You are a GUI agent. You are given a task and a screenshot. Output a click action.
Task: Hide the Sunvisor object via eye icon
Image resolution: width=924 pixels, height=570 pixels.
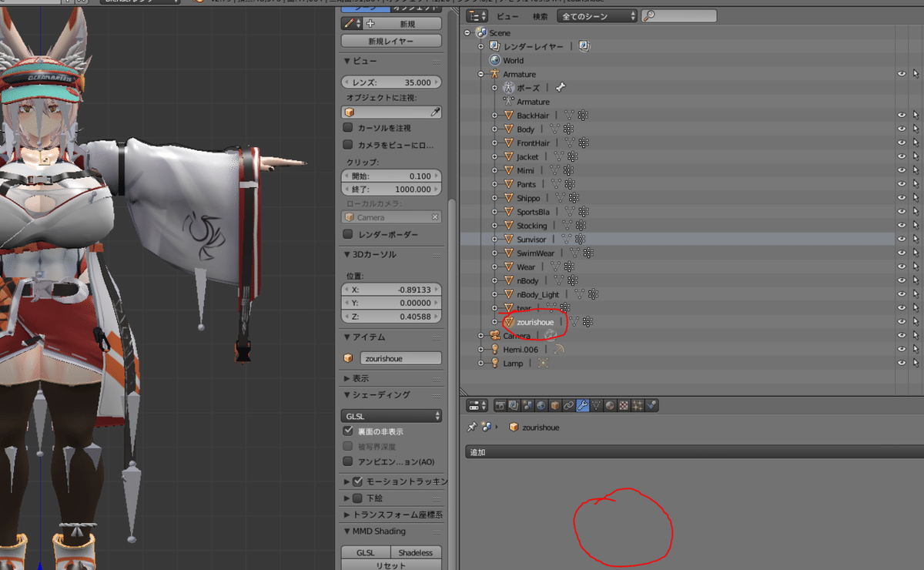coord(902,240)
